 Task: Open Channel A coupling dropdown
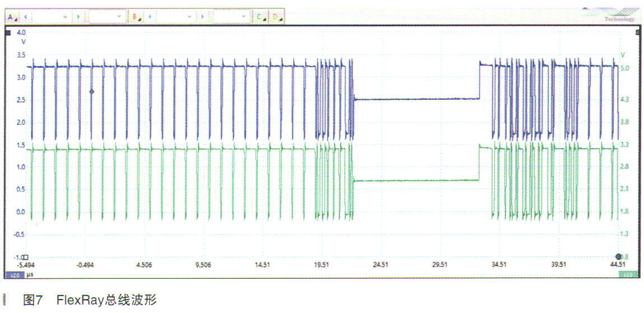[107, 17]
